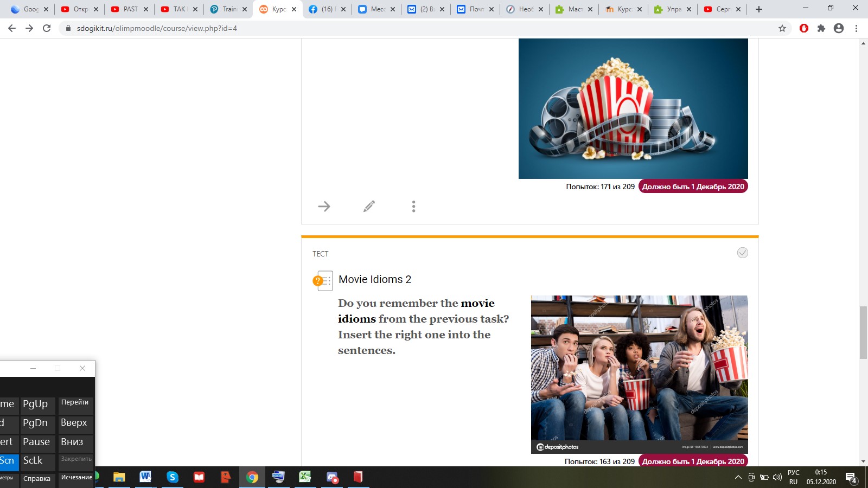Image resolution: width=868 pixels, height=488 pixels.
Task: Open the Opera-style red extension icon
Action: pos(804,28)
